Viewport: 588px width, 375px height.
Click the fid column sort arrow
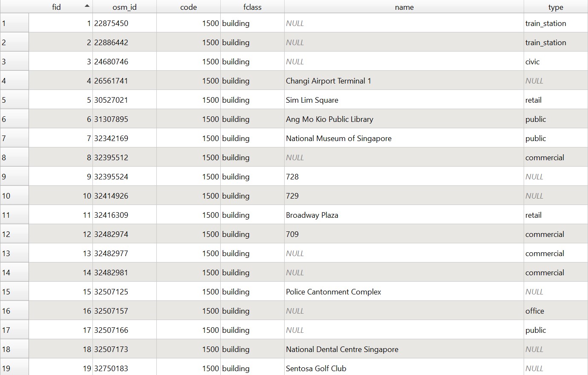coord(87,6)
